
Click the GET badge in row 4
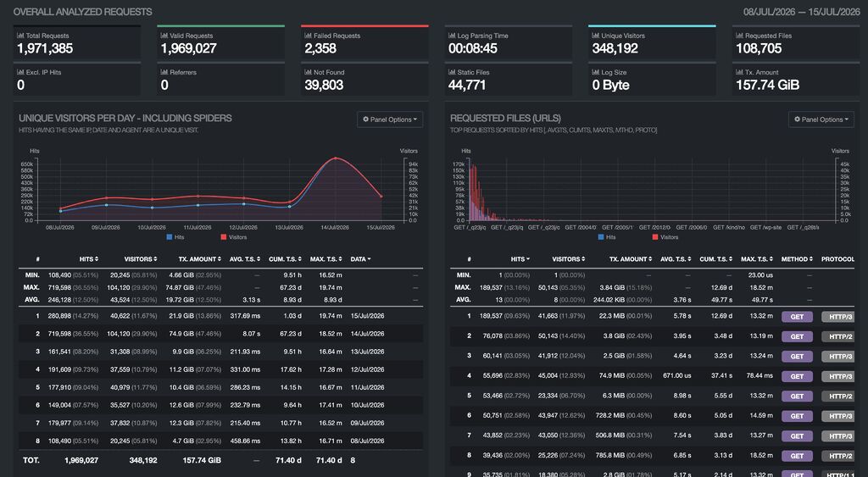pos(797,376)
